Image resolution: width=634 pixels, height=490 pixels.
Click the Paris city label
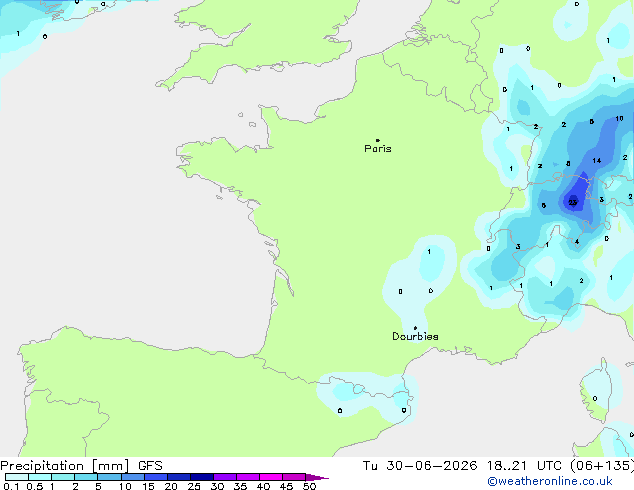tap(378, 149)
